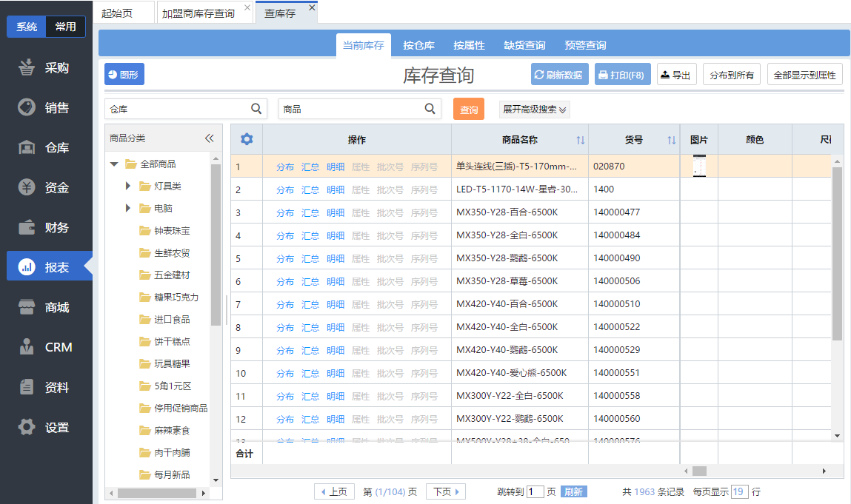Image resolution: width=851 pixels, height=504 pixels.
Task: Expand the 电脑 category node
Action: click(x=127, y=208)
